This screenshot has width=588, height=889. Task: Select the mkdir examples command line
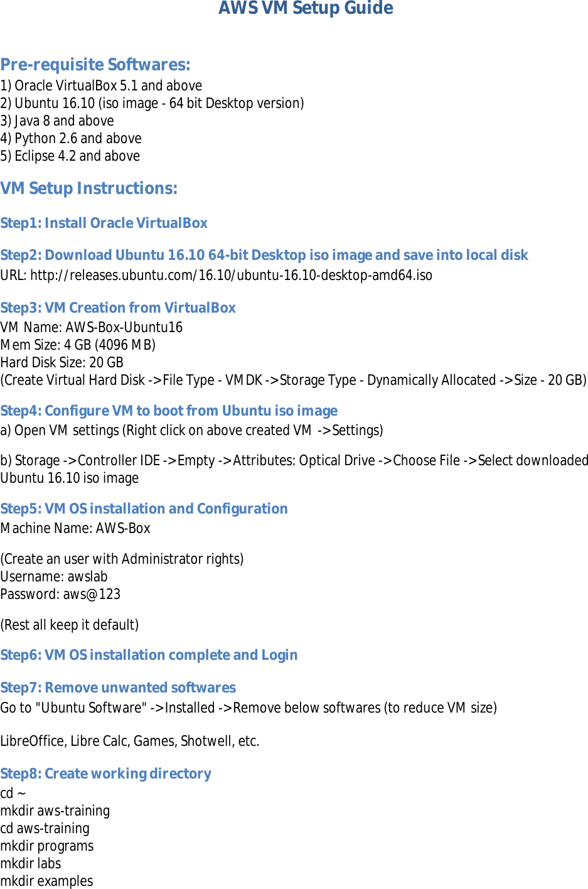tap(47, 881)
